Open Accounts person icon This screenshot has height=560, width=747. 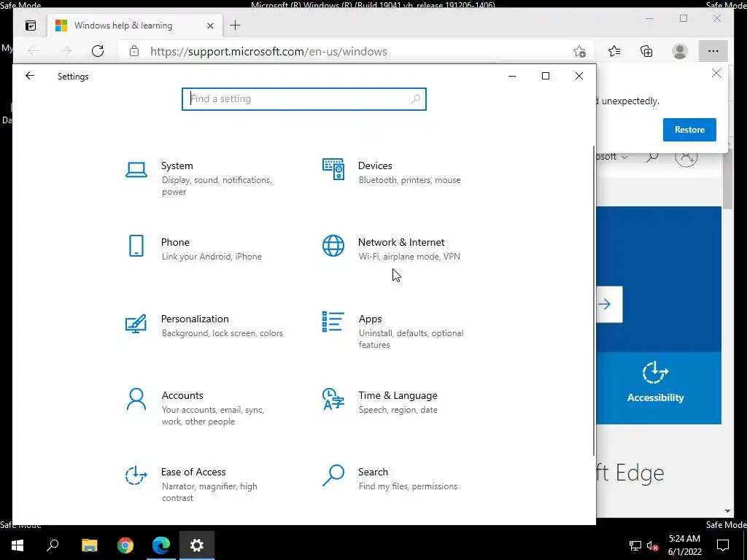[136, 399]
